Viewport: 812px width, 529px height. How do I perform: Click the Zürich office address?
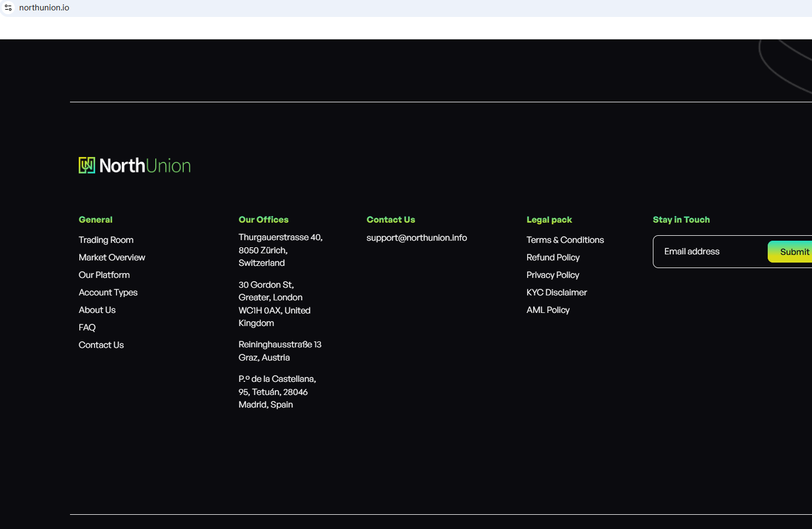click(x=280, y=250)
